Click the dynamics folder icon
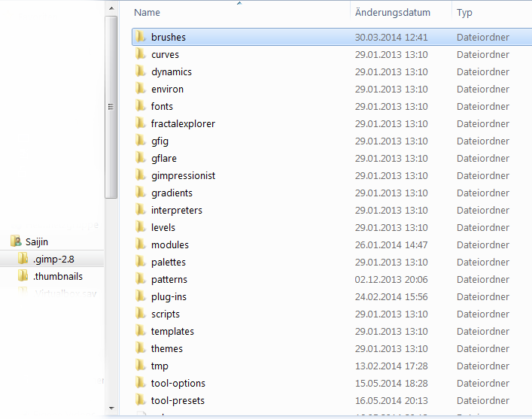 (x=140, y=71)
